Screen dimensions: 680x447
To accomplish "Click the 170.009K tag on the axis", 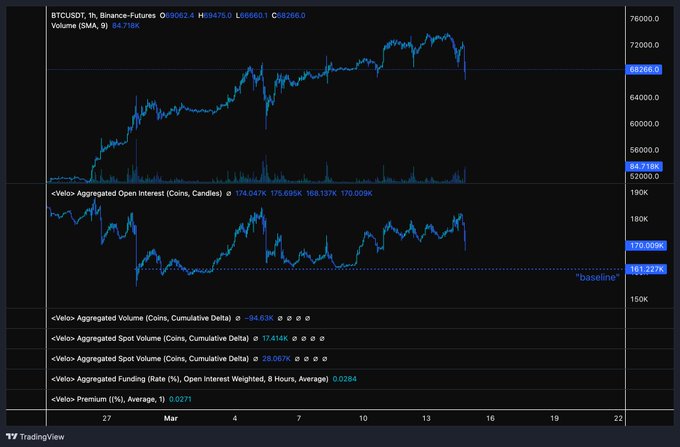I will pos(646,245).
